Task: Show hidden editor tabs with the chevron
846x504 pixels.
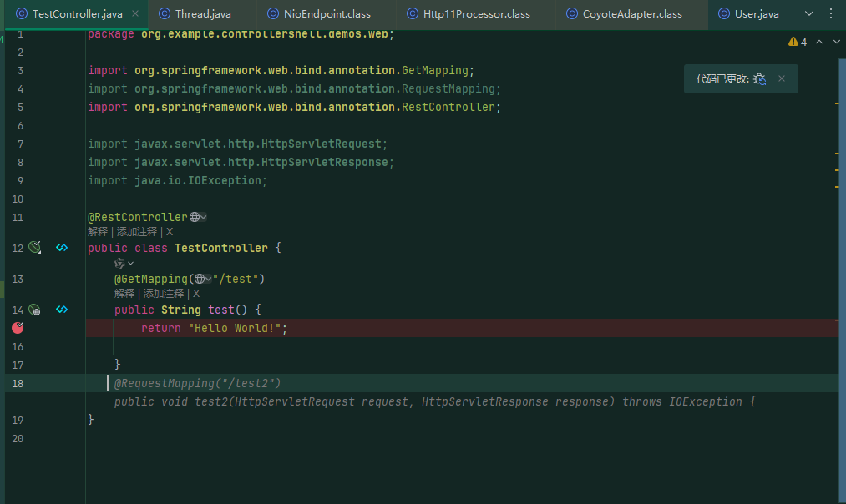Action: click(808, 13)
